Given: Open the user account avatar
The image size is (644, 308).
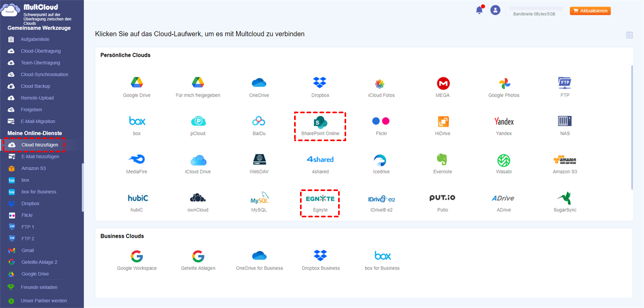Looking at the screenshot, I should tap(495, 10).
